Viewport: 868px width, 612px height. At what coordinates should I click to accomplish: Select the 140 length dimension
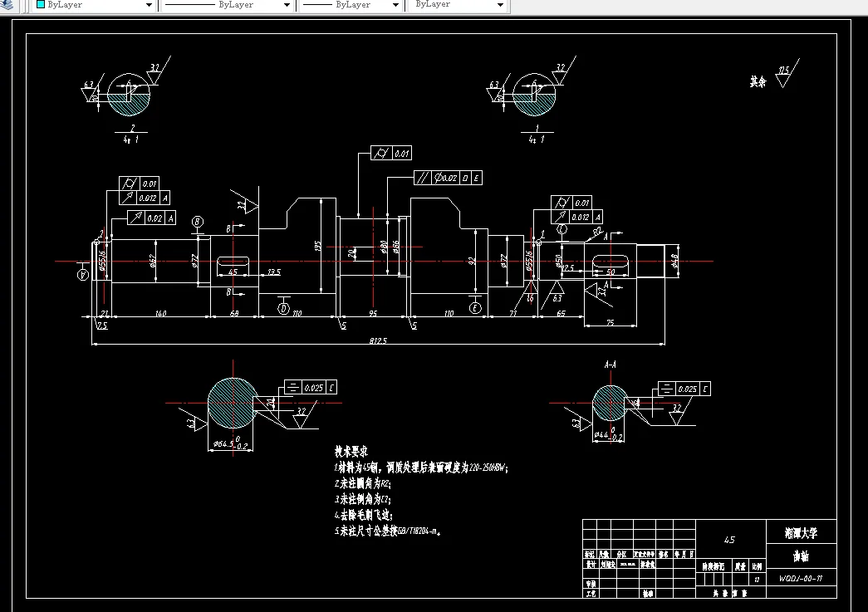160,313
